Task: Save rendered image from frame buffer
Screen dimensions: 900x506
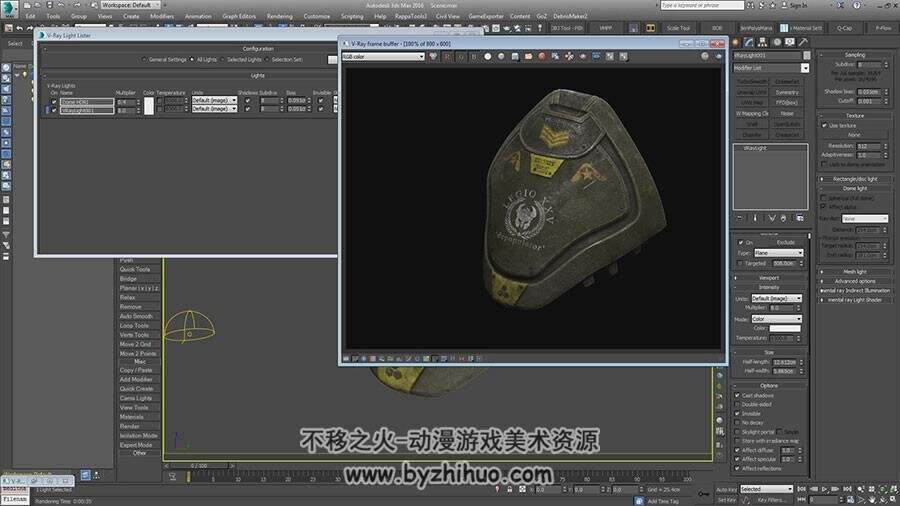Action: click(x=515, y=56)
